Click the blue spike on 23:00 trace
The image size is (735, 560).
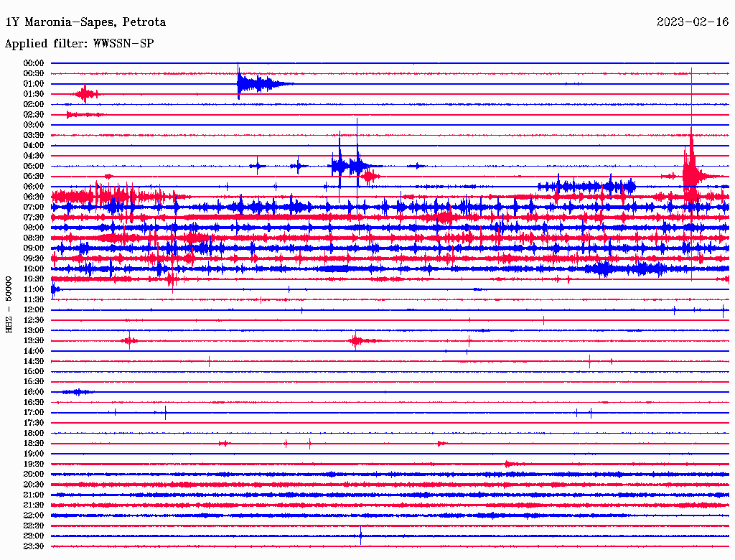pyautogui.click(x=360, y=536)
